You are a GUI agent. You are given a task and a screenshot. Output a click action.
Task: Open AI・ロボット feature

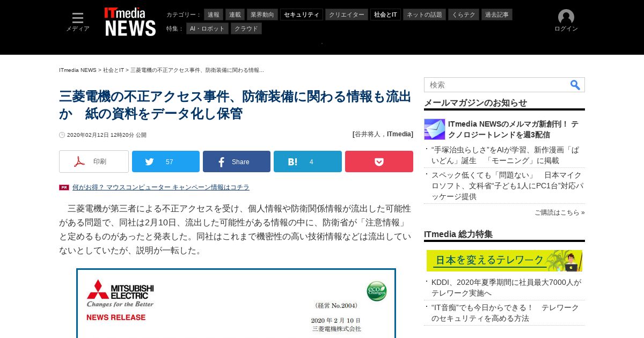(x=207, y=28)
